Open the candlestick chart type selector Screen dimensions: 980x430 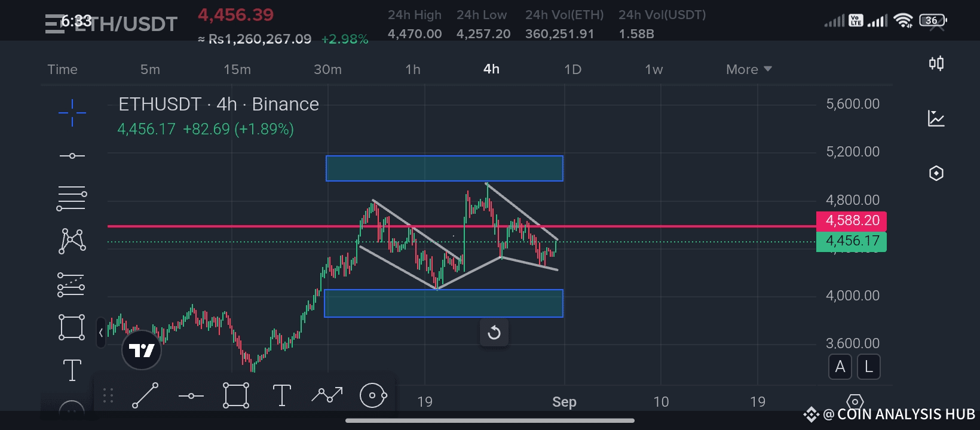coord(936,63)
